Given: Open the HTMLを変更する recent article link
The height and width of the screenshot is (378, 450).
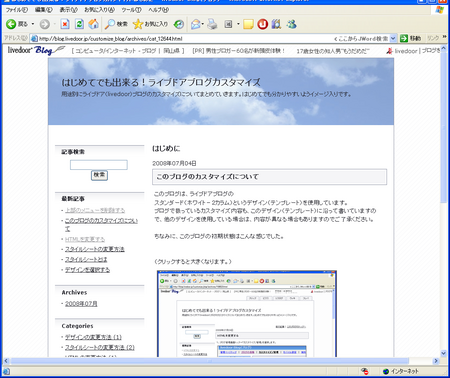Looking at the screenshot, I should click(x=85, y=239).
